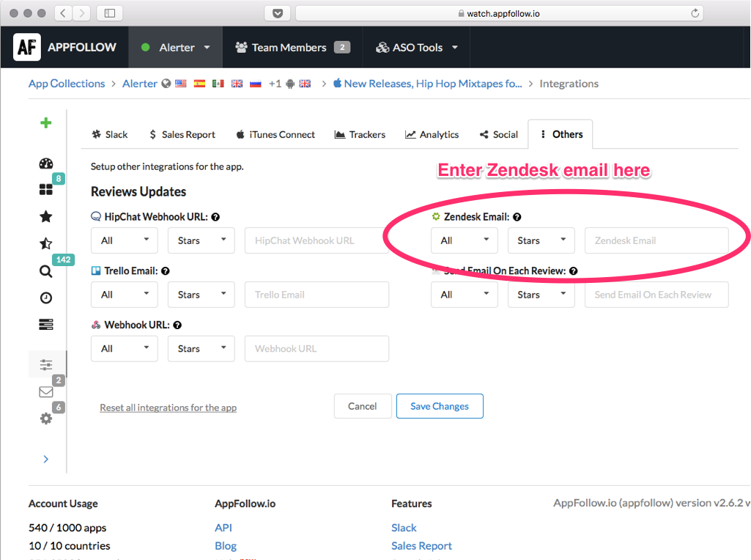
Task: Select the solid star icon in sidebar
Action: point(46,216)
